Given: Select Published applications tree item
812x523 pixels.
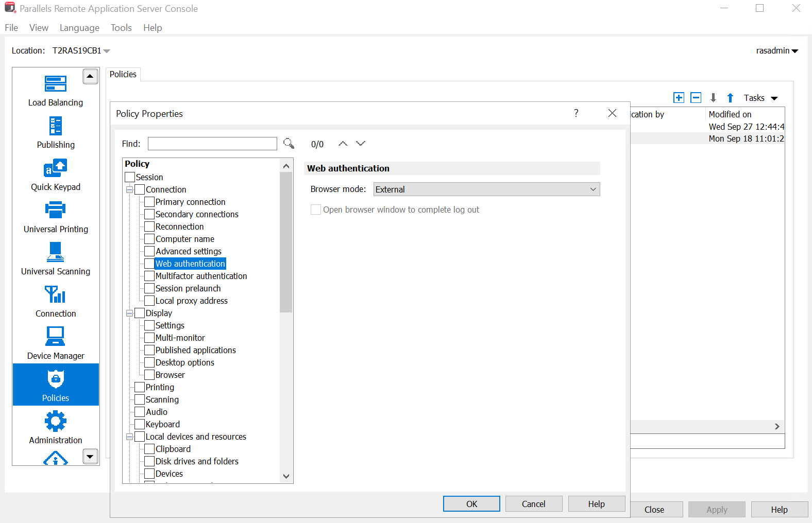Looking at the screenshot, I should point(196,350).
